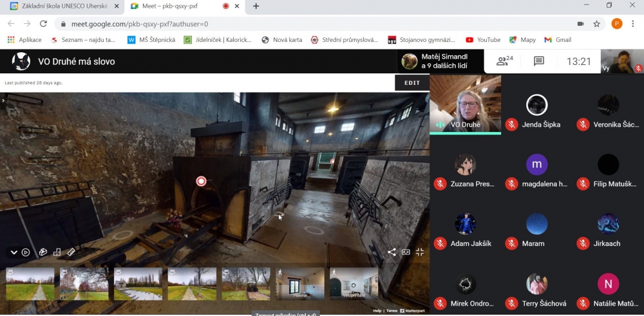644x316 pixels.
Task: Open Matterport Terms link
Action: click(392, 311)
